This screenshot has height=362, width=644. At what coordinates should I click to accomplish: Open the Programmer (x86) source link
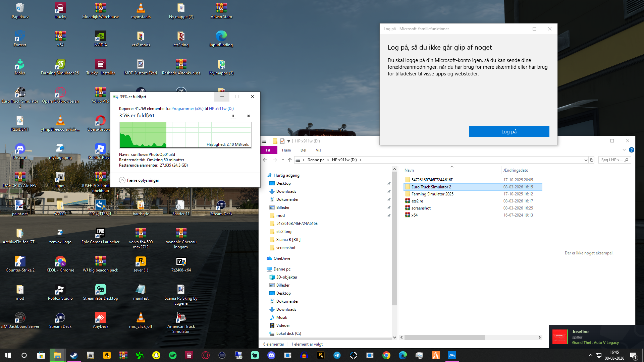[187, 109]
